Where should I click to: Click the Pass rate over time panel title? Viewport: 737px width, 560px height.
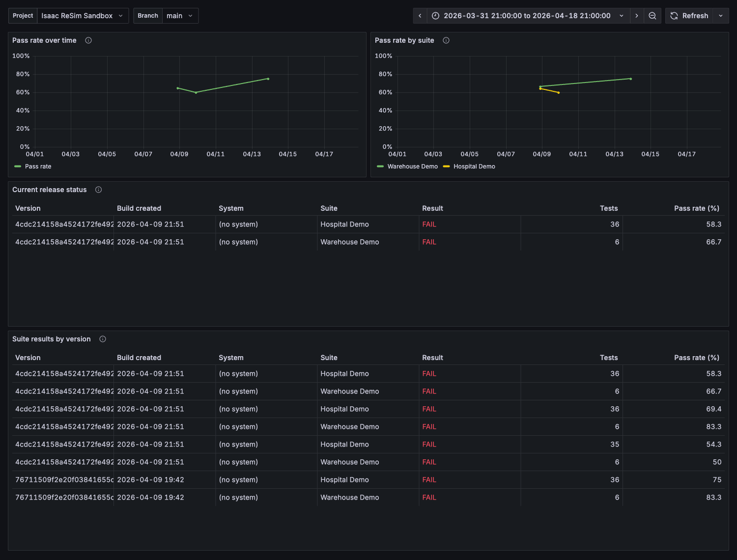[44, 40]
